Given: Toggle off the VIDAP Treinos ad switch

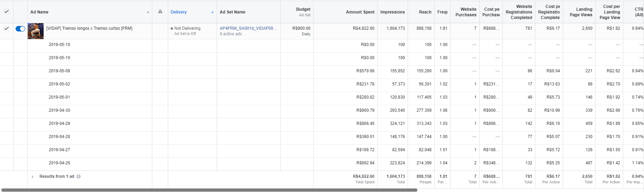Looking at the screenshot, I should coord(20,29).
